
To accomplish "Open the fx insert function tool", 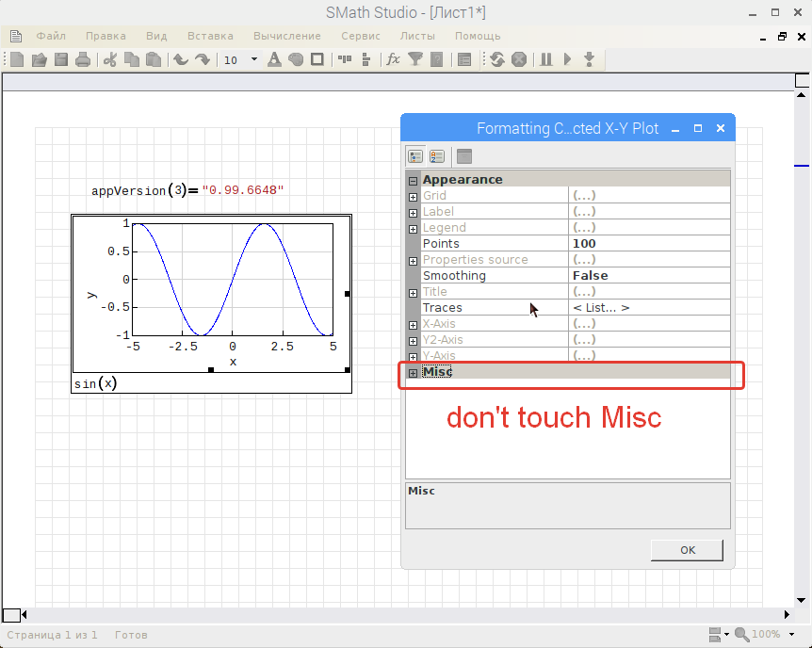I will pyautogui.click(x=393, y=59).
